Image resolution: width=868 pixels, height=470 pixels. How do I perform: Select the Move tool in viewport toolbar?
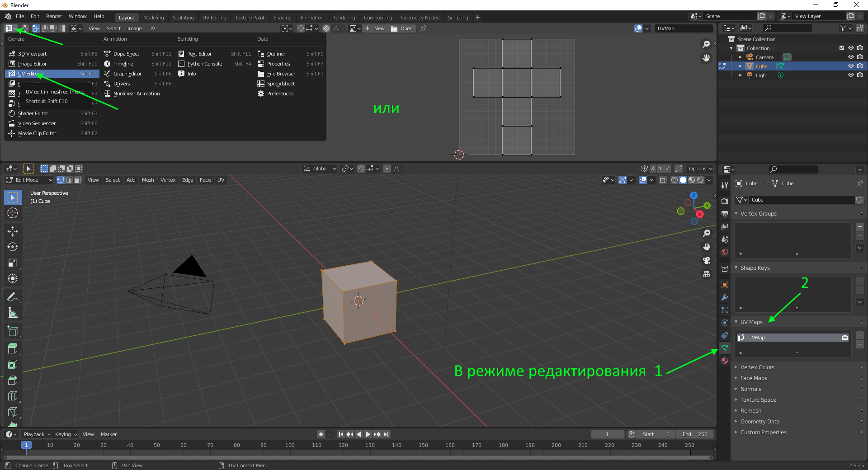click(x=13, y=231)
